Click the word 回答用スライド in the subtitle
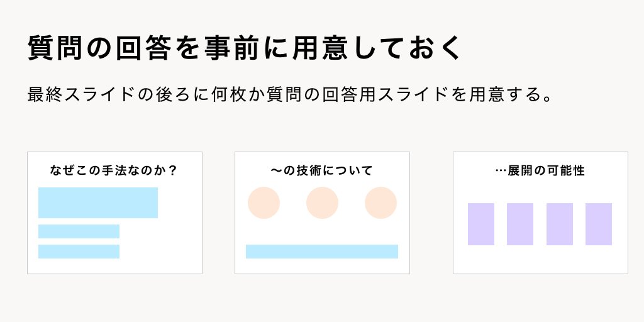The image size is (644, 322). tap(389, 95)
